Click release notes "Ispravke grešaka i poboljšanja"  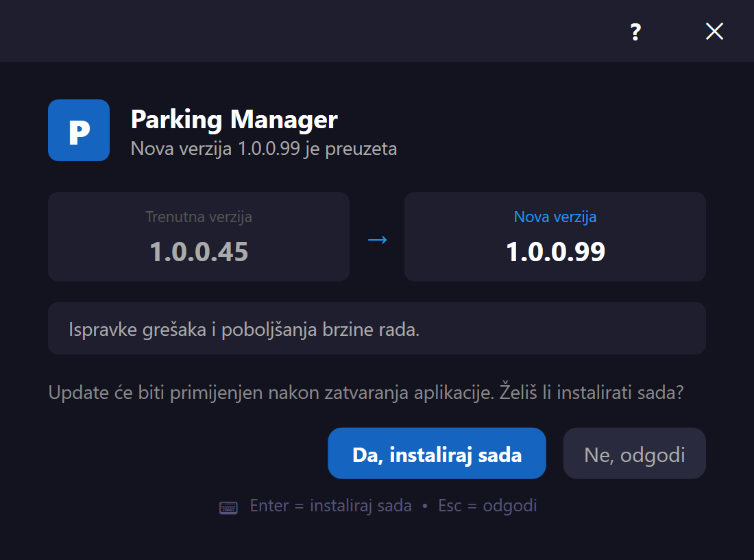point(244,329)
